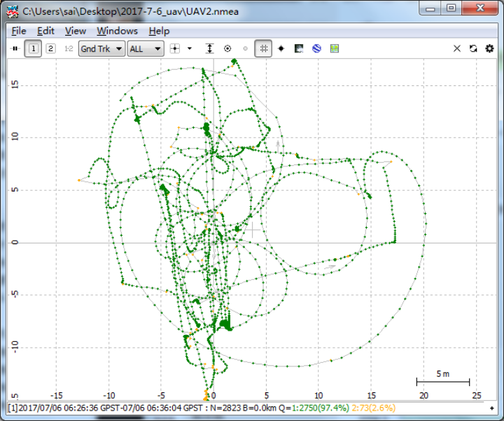Expand the arrow next to center origin
Screen dimensions: 504x421
[x=190, y=48]
